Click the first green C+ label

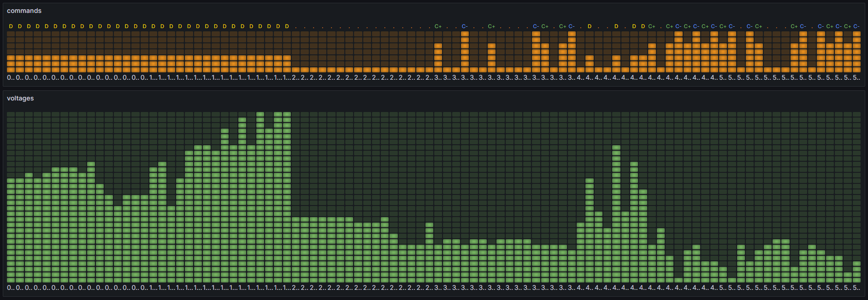438,26
